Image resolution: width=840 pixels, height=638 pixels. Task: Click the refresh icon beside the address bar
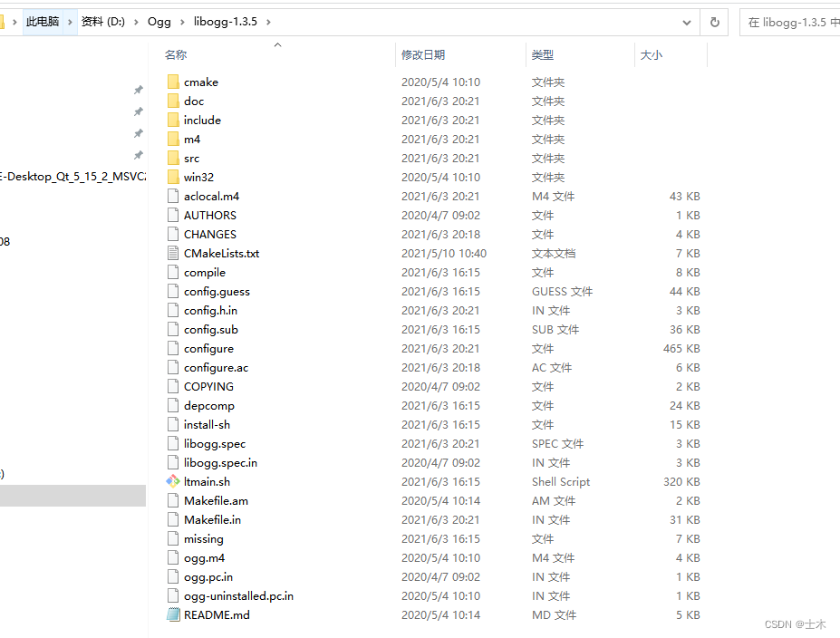(715, 21)
